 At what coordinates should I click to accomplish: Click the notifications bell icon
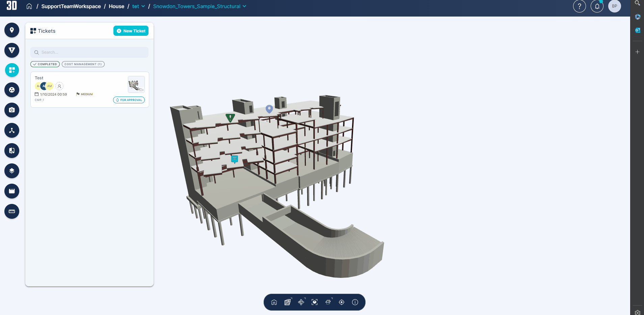(x=597, y=6)
